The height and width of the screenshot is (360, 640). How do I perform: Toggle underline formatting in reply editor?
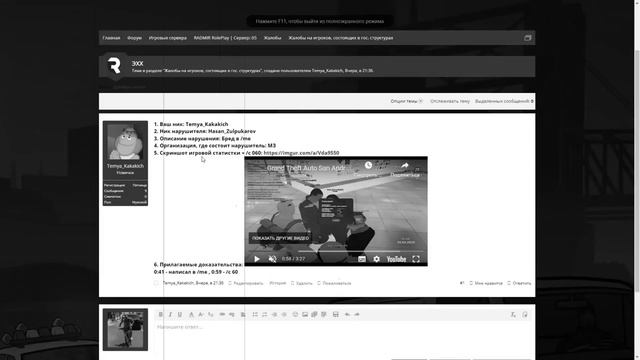coord(180,314)
